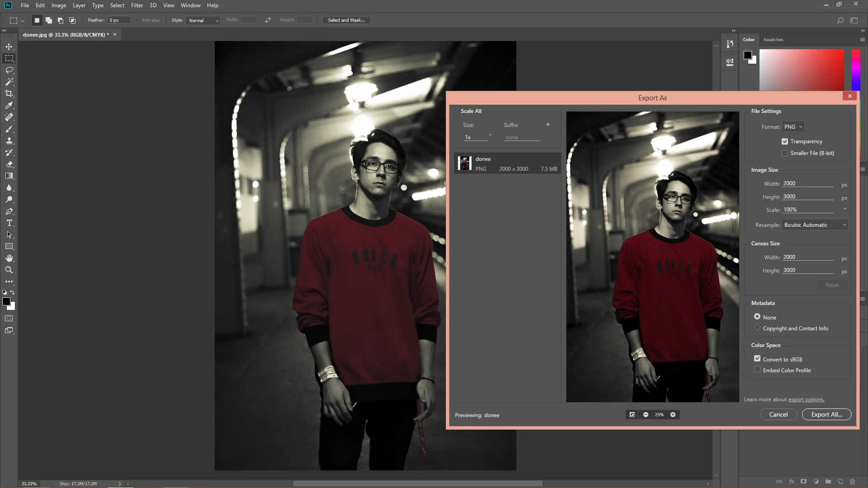
Task: Select the Lasso tool
Action: click(x=9, y=70)
